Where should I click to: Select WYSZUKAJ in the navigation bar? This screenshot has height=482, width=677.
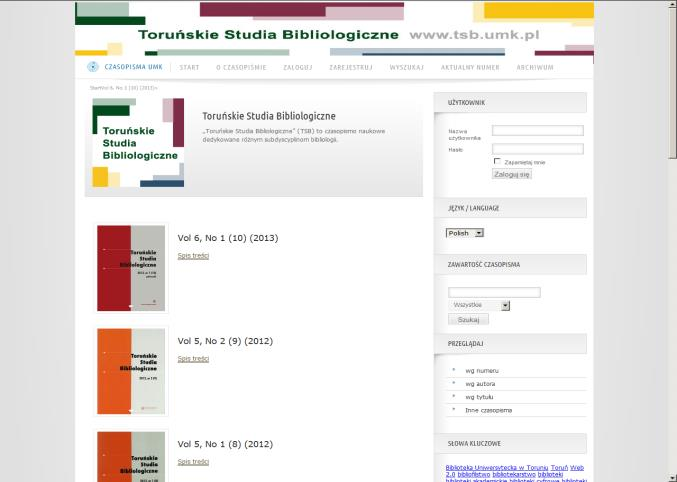tap(407, 67)
